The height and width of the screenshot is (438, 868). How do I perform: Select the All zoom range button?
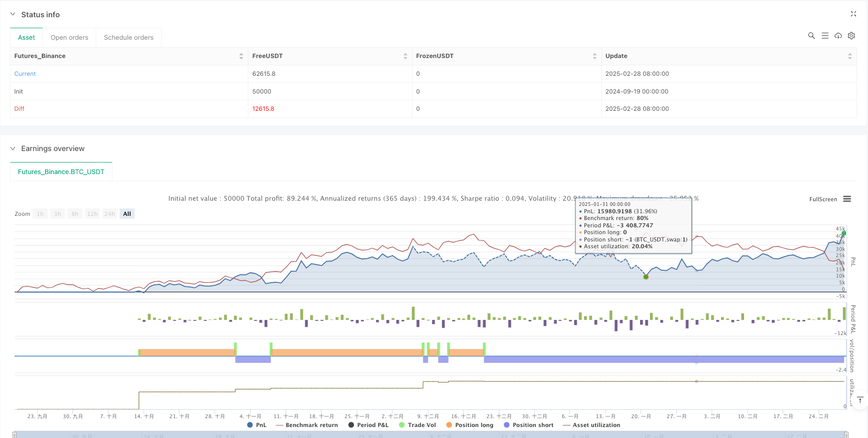pos(127,214)
